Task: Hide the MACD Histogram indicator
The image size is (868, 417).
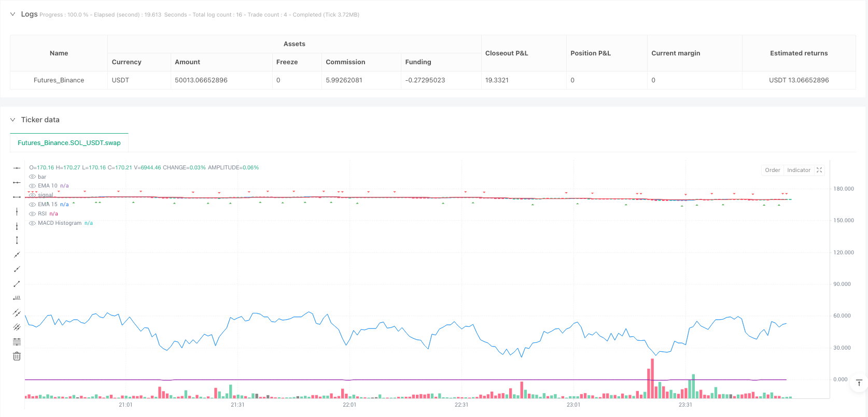Action: pyautogui.click(x=33, y=223)
